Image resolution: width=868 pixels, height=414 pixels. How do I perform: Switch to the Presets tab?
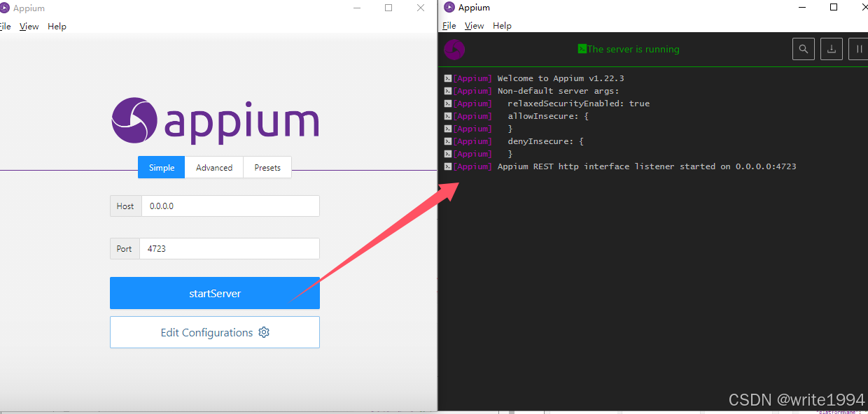[267, 167]
